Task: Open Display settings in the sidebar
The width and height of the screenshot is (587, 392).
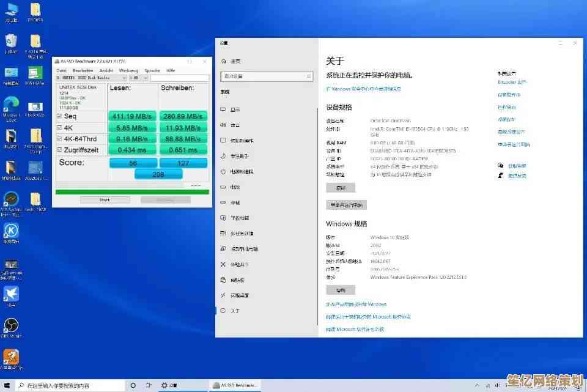Action: click(x=235, y=109)
